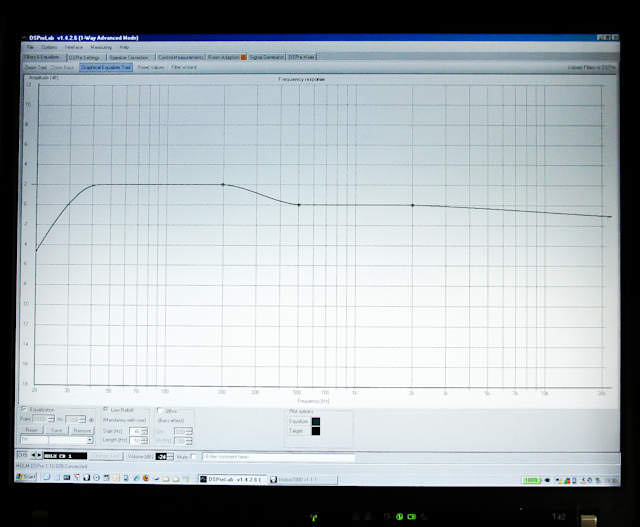
Task: Switch to the Room Adaption tab
Action: [223, 57]
